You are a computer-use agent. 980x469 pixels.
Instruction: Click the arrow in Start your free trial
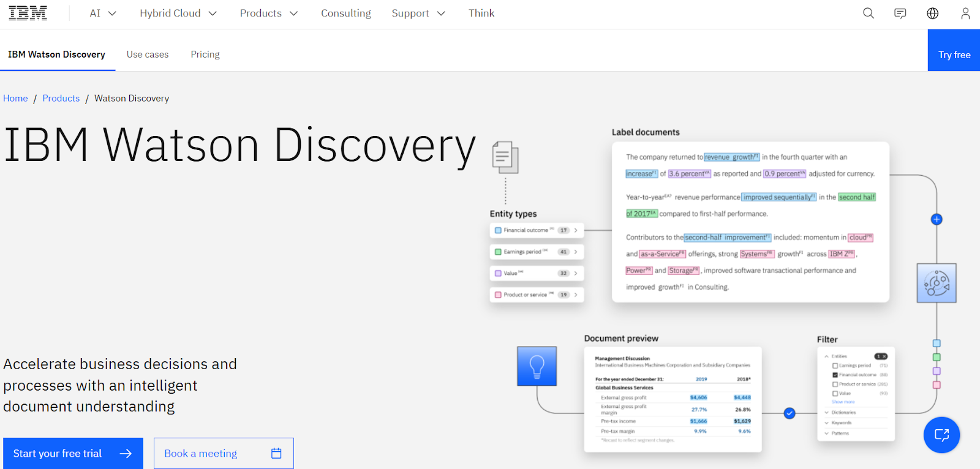pyautogui.click(x=126, y=454)
